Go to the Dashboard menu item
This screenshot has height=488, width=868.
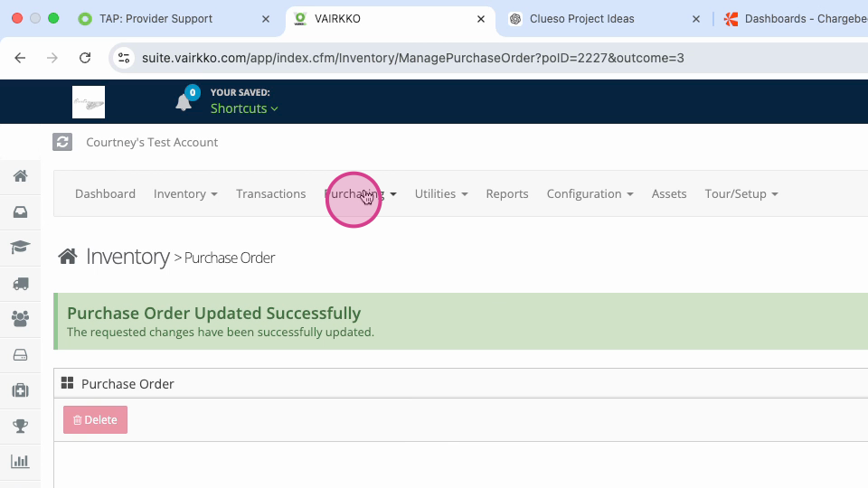point(105,193)
